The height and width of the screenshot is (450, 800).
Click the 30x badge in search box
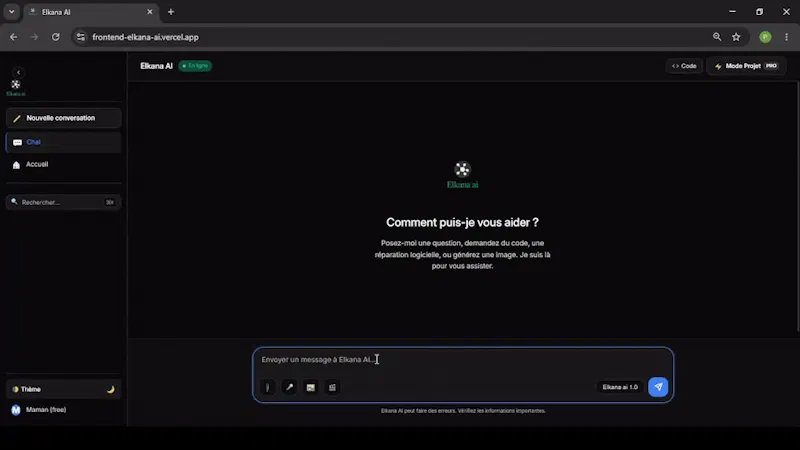point(110,203)
